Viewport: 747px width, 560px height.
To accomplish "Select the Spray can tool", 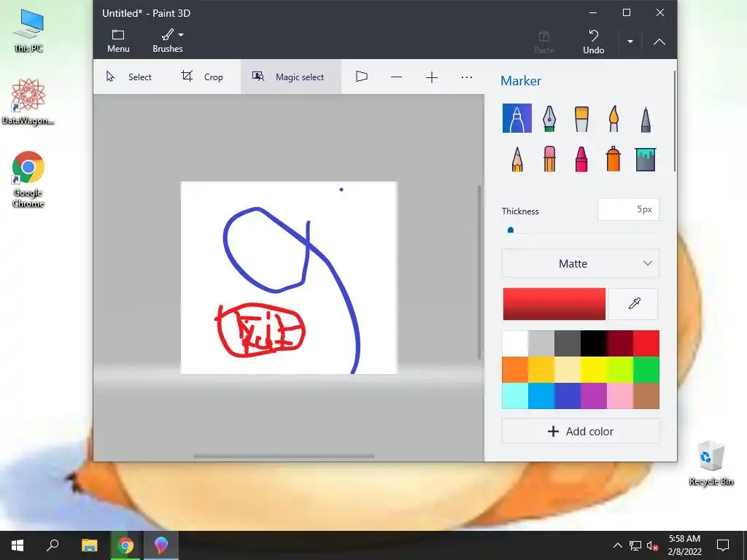I will pos(614,158).
